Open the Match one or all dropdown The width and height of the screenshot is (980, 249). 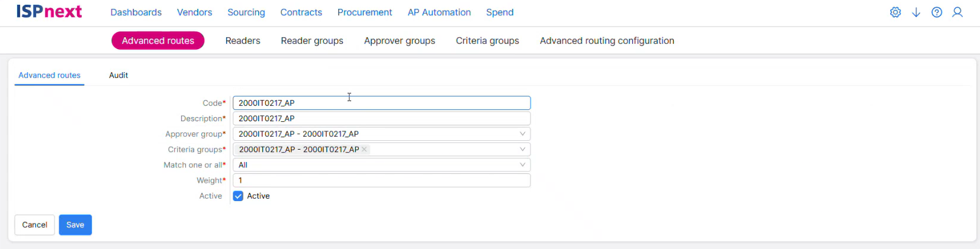(x=381, y=165)
